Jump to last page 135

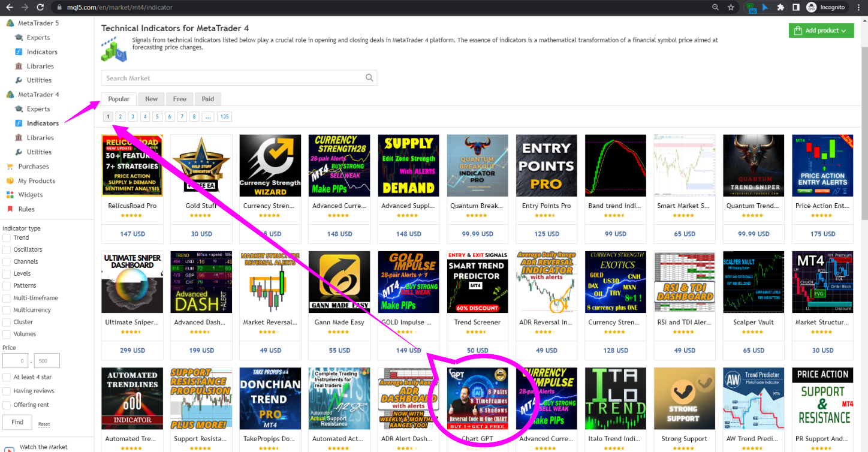[x=224, y=117]
